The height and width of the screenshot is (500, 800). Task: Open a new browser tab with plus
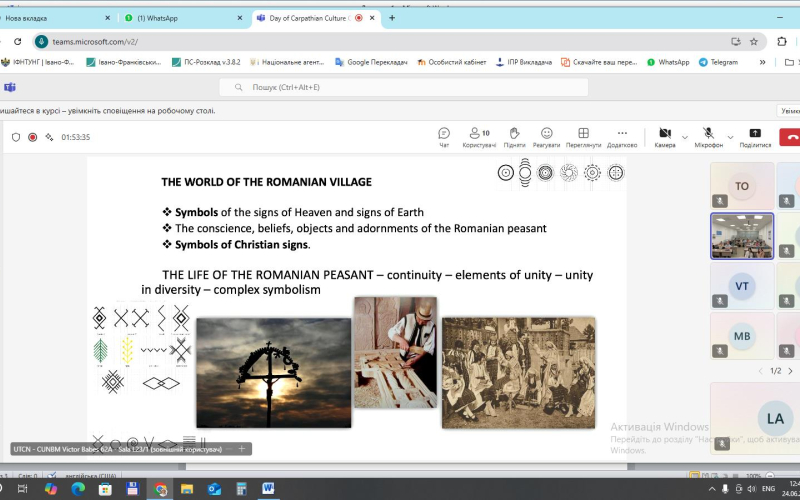point(392,18)
